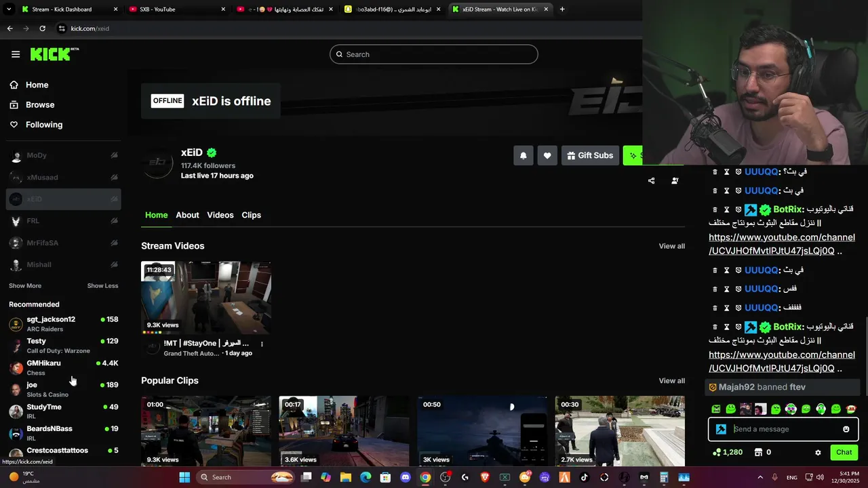Expand the followed list with Show More
Viewport: 868px width, 488px height.
pyautogui.click(x=25, y=286)
